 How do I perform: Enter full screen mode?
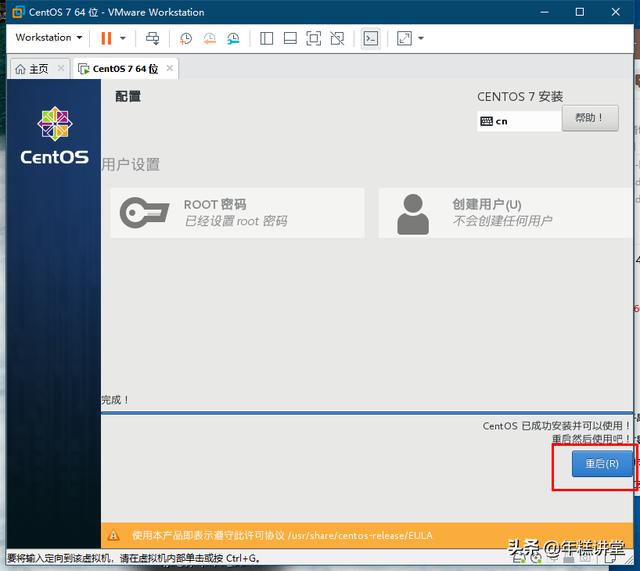[313, 38]
